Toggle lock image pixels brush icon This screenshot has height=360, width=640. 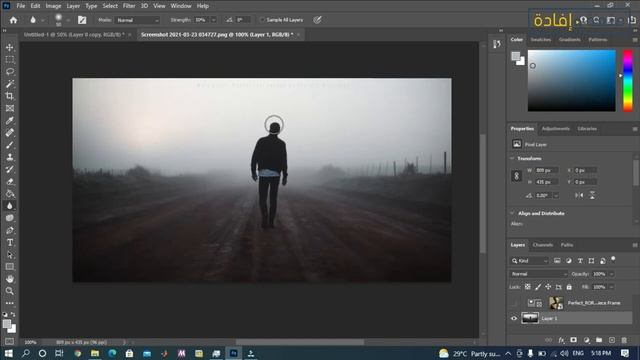coord(538,287)
